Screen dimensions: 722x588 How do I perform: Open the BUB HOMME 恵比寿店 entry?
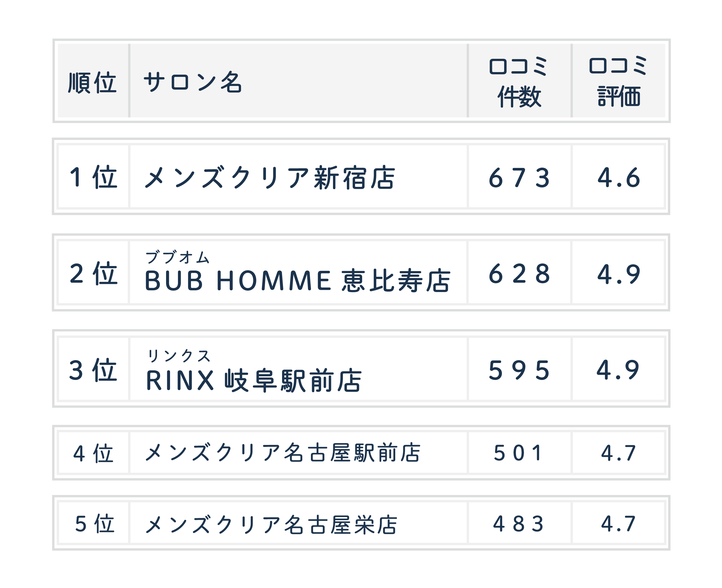click(x=297, y=280)
